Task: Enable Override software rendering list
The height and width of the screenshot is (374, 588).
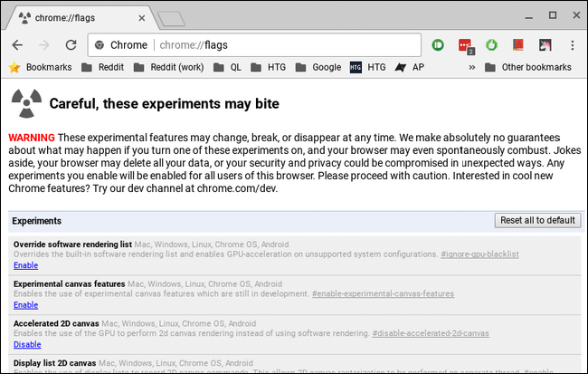Action: pyautogui.click(x=25, y=265)
